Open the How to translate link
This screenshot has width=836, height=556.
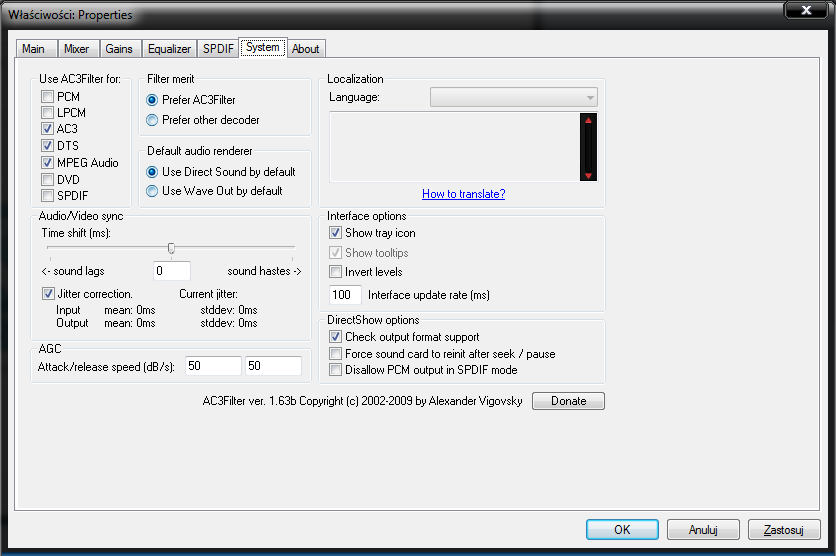click(464, 194)
